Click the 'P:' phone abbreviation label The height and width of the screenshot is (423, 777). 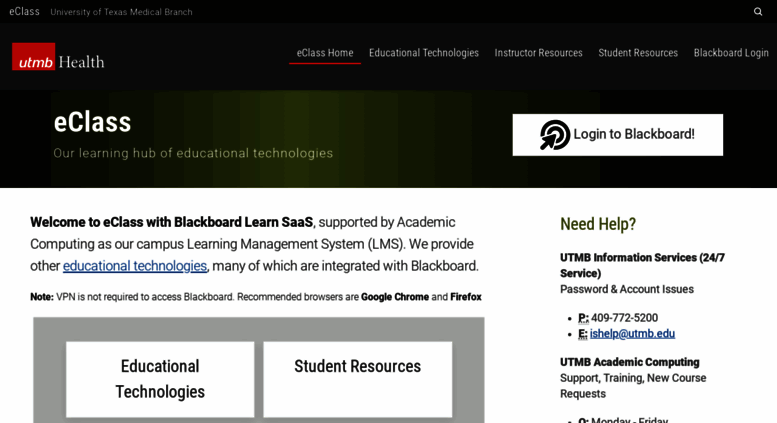point(583,318)
